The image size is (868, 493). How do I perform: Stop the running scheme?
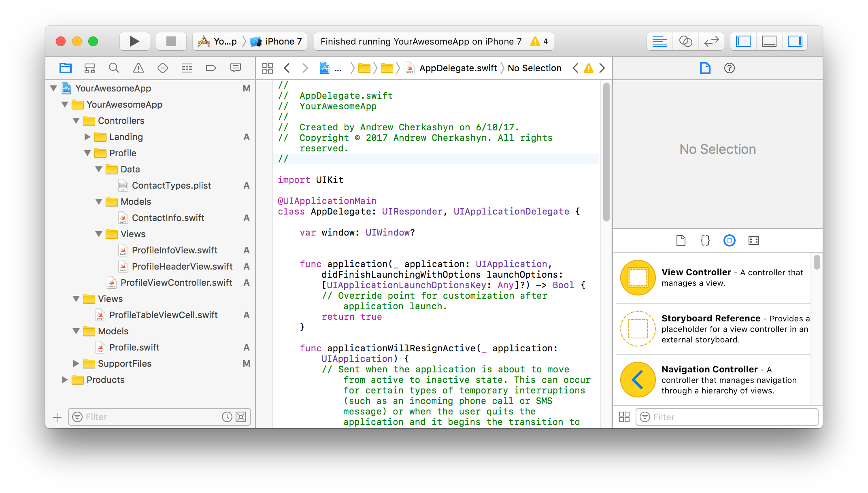tap(171, 41)
